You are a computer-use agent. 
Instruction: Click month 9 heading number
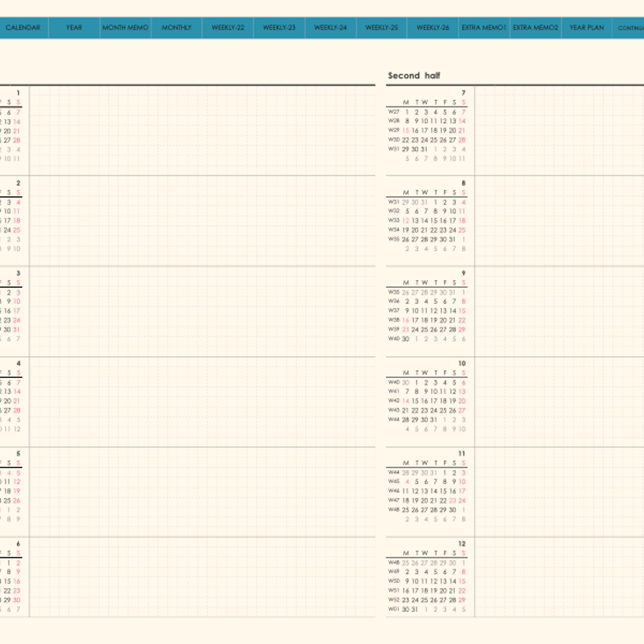click(x=463, y=273)
